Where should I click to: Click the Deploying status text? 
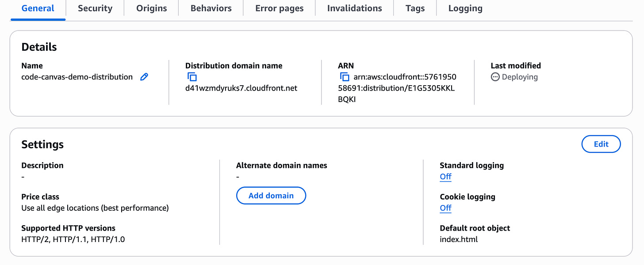(x=520, y=77)
